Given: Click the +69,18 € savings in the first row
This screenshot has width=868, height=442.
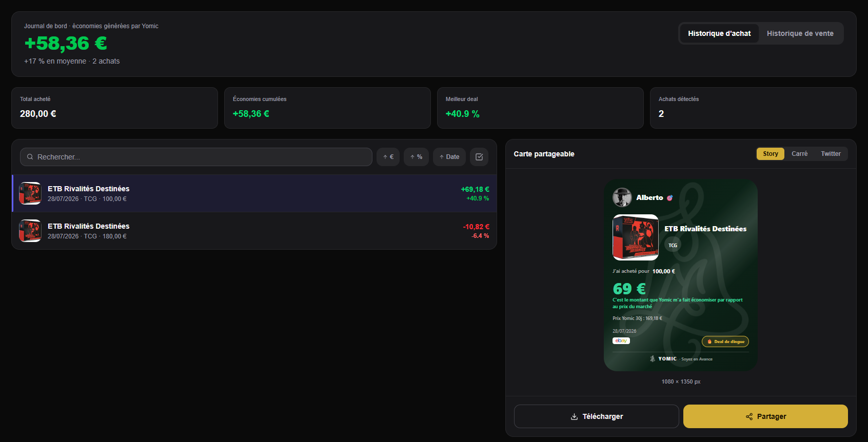Looking at the screenshot, I should (x=475, y=189).
